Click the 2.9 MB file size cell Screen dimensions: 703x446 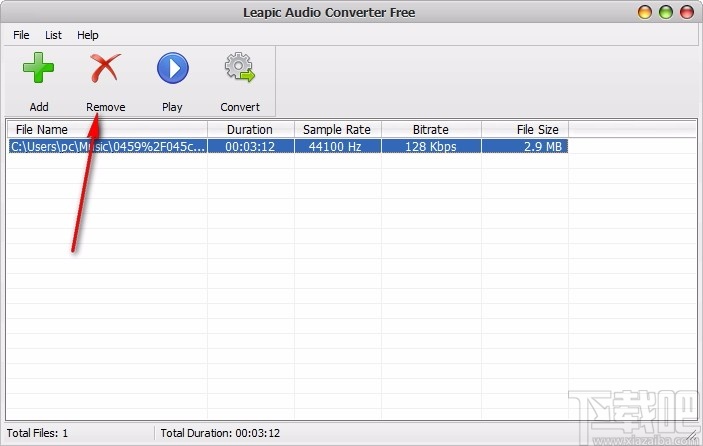tap(525, 146)
